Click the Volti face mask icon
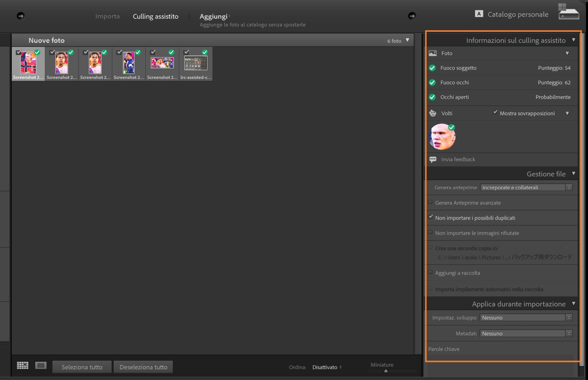Image resolution: width=588 pixels, height=380 pixels. pos(433,113)
